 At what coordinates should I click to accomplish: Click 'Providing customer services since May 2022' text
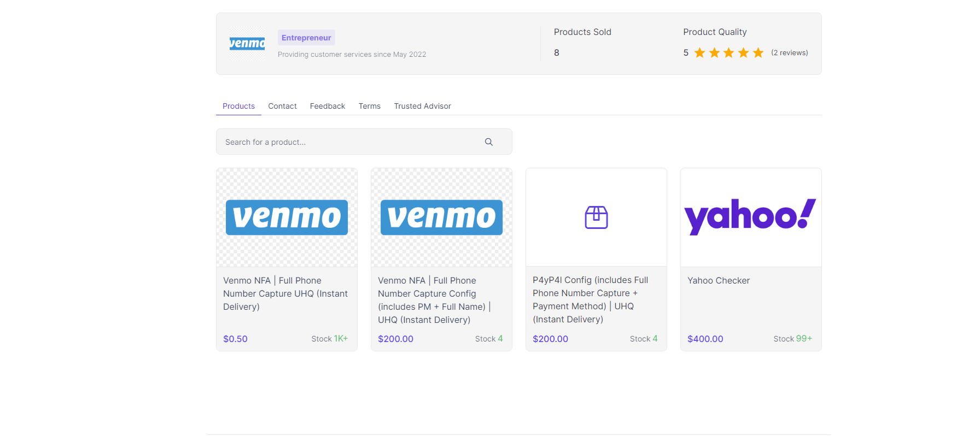pyautogui.click(x=352, y=55)
